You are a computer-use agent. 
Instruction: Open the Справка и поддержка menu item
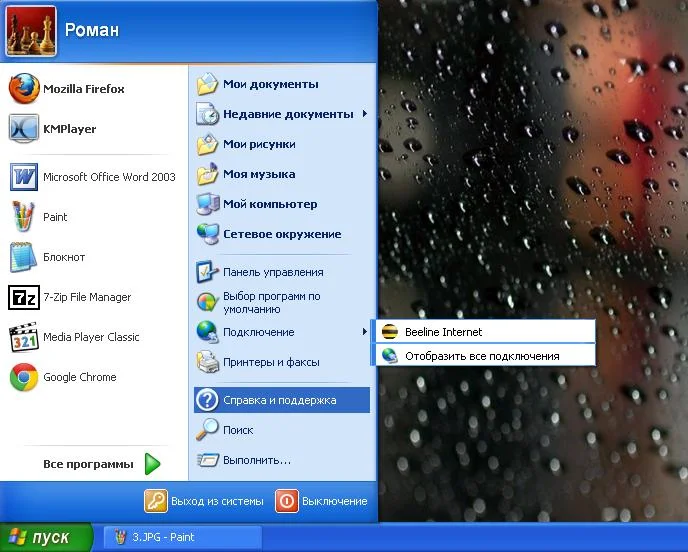[x=282, y=400]
